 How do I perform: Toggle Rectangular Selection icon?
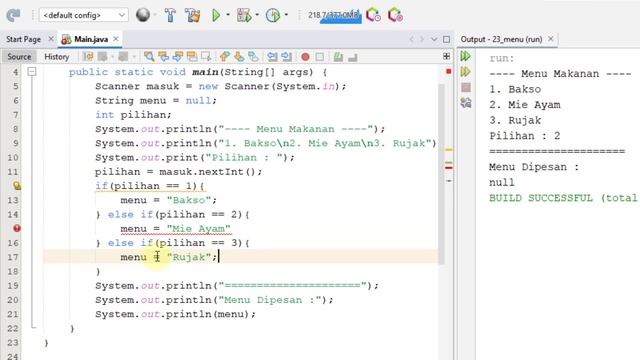click(x=206, y=57)
